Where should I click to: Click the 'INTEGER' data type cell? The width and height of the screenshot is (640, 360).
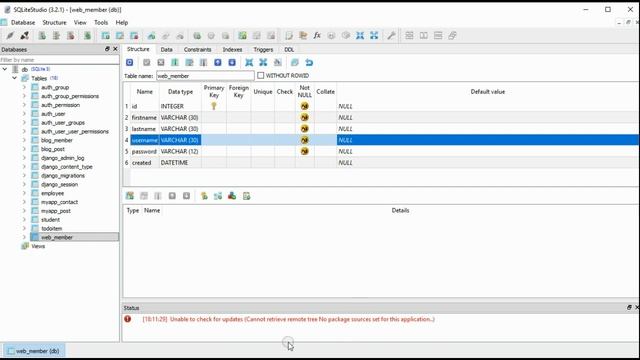click(x=180, y=106)
